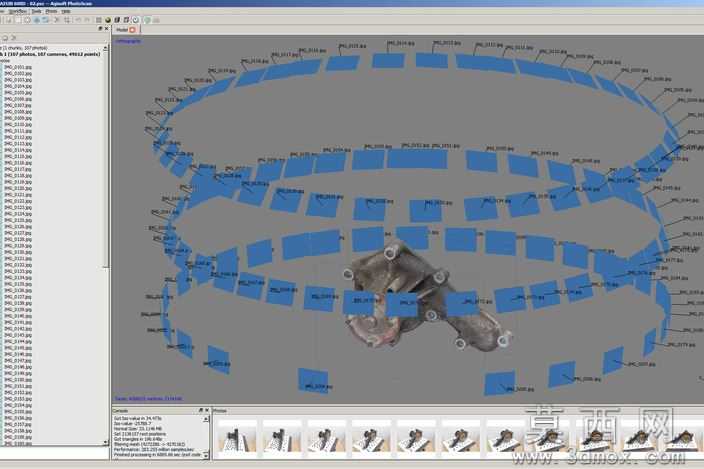Screen dimensions: 704x469
Task: Pin the Workspace panel using its pin icon
Action: pyautogui.click(x=100, y=28)
